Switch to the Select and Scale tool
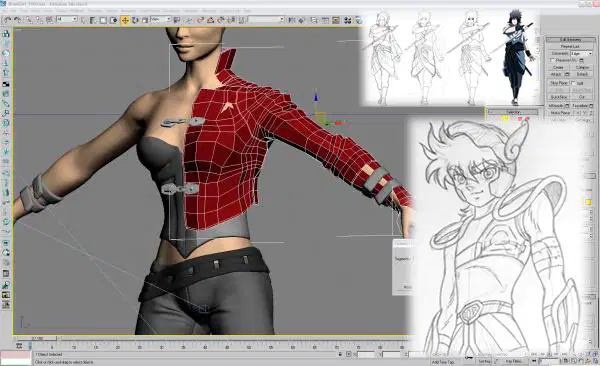This screenshot has height=366, width=600. (x=145, y=20)
